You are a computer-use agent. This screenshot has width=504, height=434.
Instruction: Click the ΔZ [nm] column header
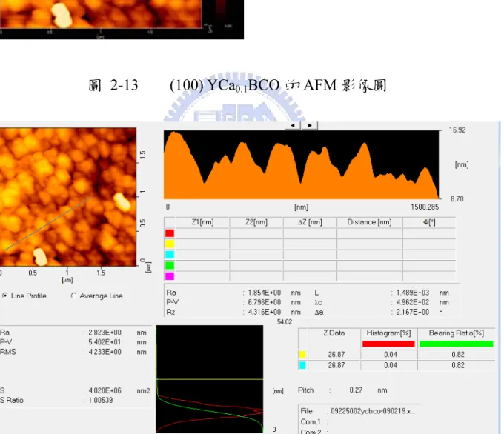point(310,222)
